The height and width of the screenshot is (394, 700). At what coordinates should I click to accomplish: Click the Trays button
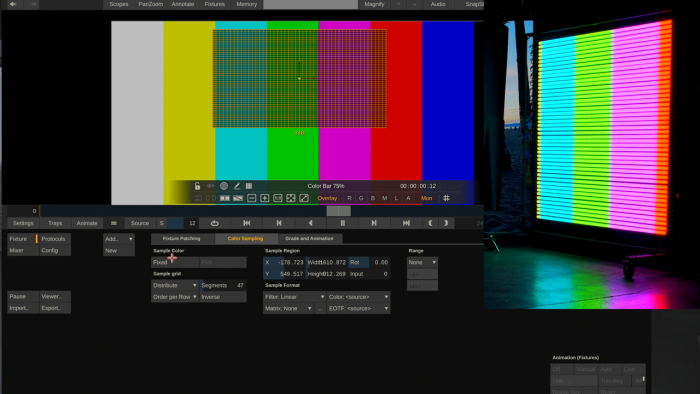(x=55, y=223)
